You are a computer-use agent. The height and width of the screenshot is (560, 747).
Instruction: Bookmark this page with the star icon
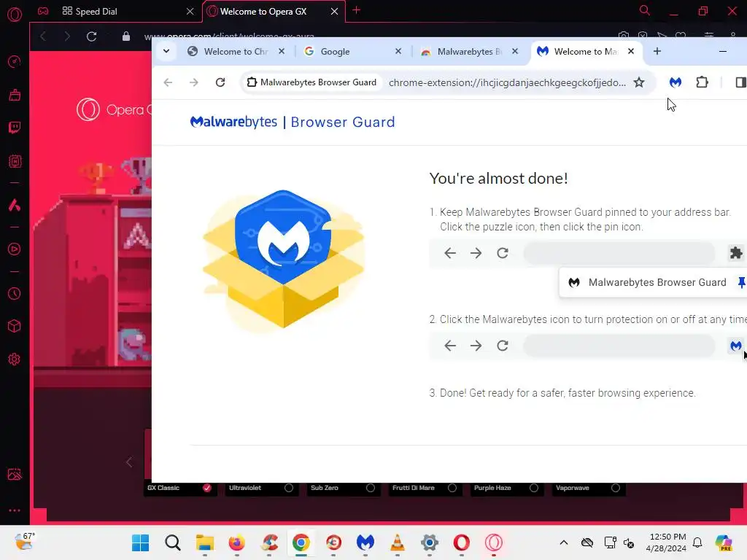639,82
